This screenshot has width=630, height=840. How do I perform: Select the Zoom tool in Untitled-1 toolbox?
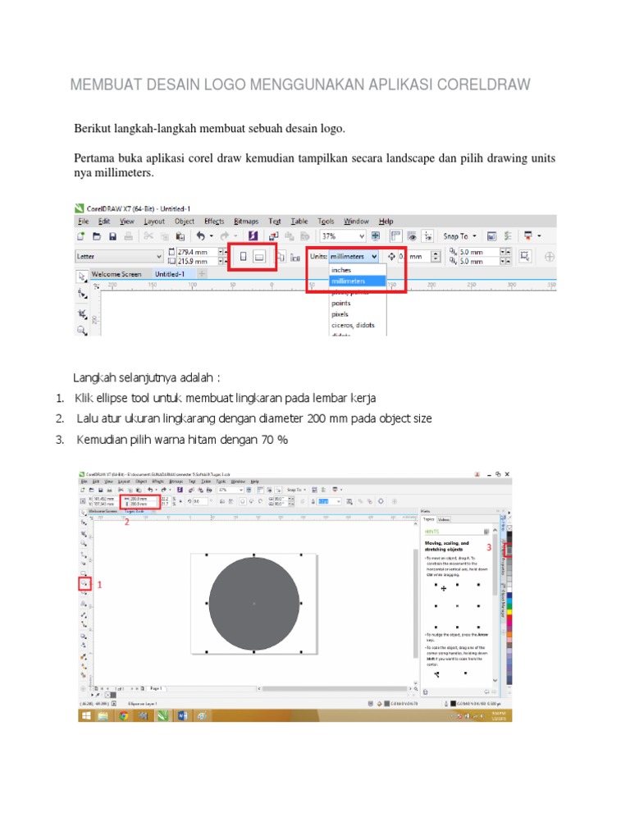[x=82, y=331]
